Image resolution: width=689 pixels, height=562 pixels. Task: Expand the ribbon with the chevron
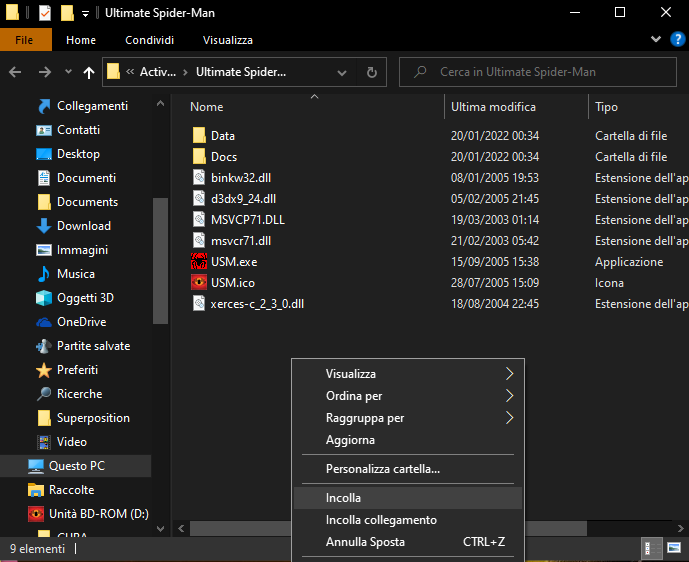coord(656,39)
